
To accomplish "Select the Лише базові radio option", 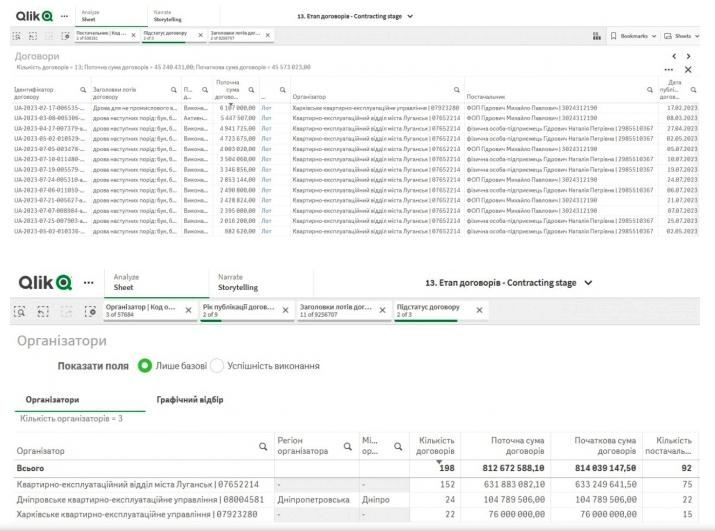I will [144, 366].
